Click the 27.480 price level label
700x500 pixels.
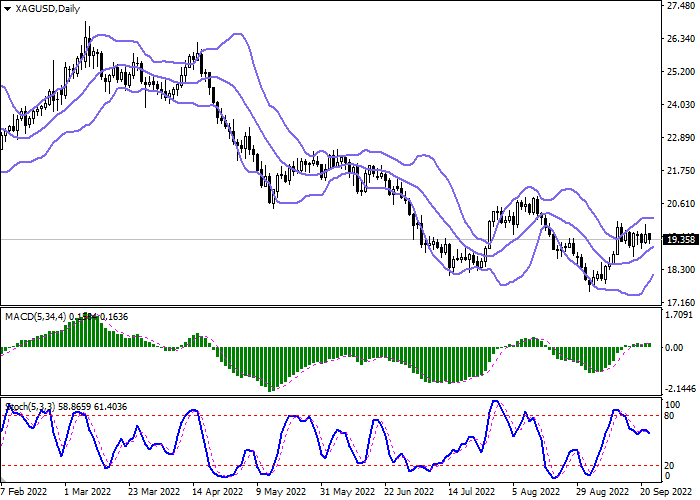[x=680, y=6]
